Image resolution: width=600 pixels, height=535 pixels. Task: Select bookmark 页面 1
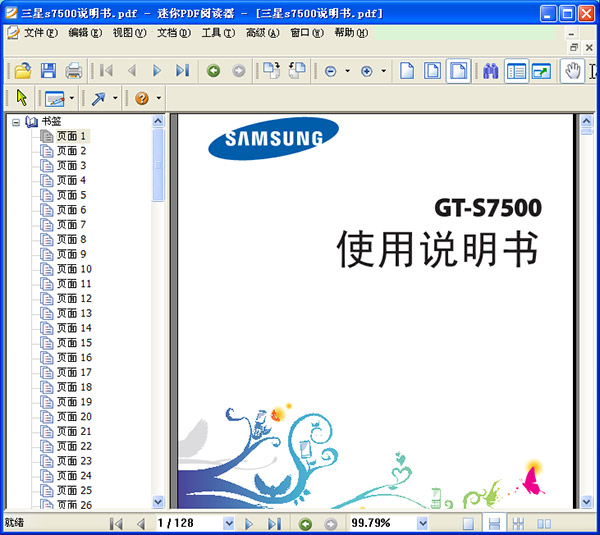(72, 136)
